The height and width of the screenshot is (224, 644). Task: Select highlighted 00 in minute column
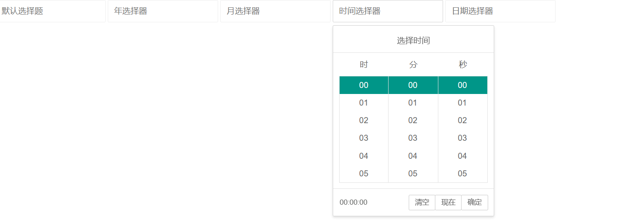point(413,85)
